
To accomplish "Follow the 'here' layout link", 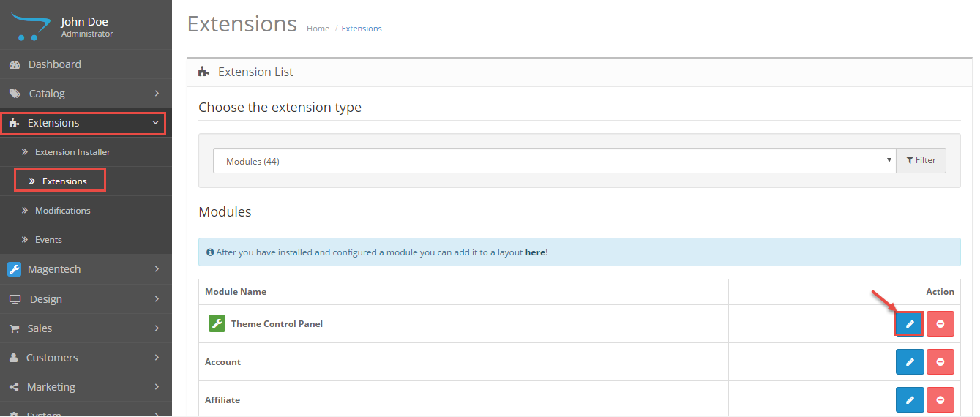I will point(534,252).
